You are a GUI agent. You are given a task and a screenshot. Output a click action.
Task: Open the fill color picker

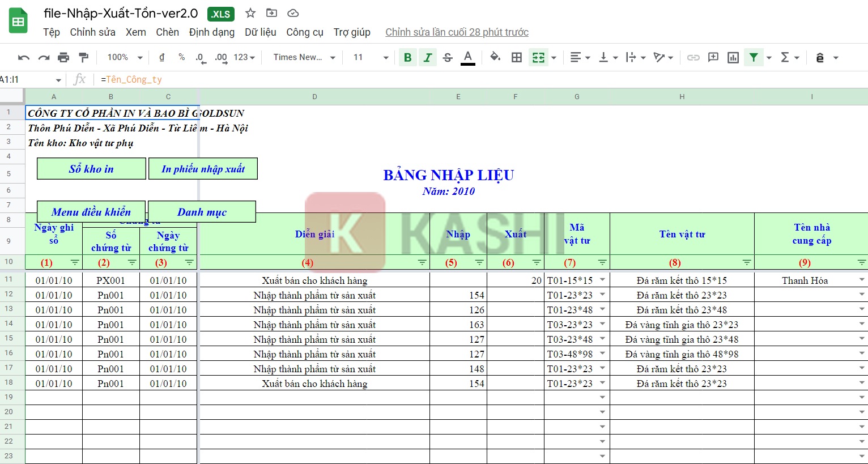point(495,57)
